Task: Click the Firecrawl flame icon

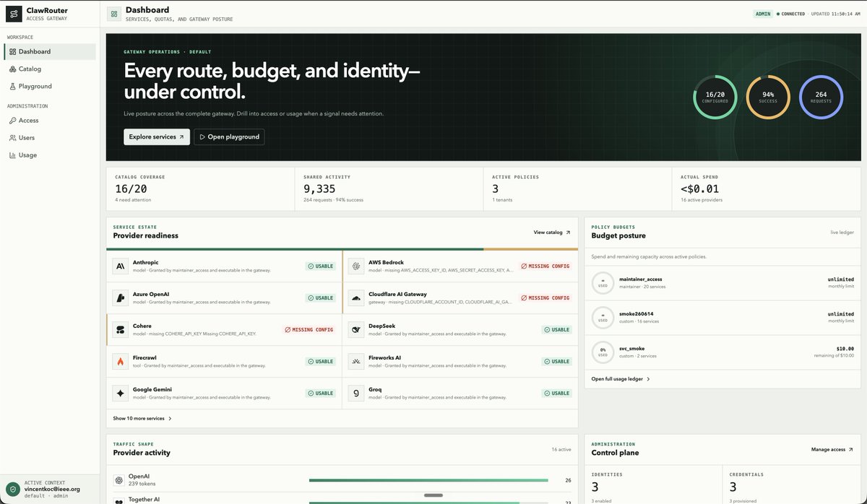Action: click(x=120, y=361)
